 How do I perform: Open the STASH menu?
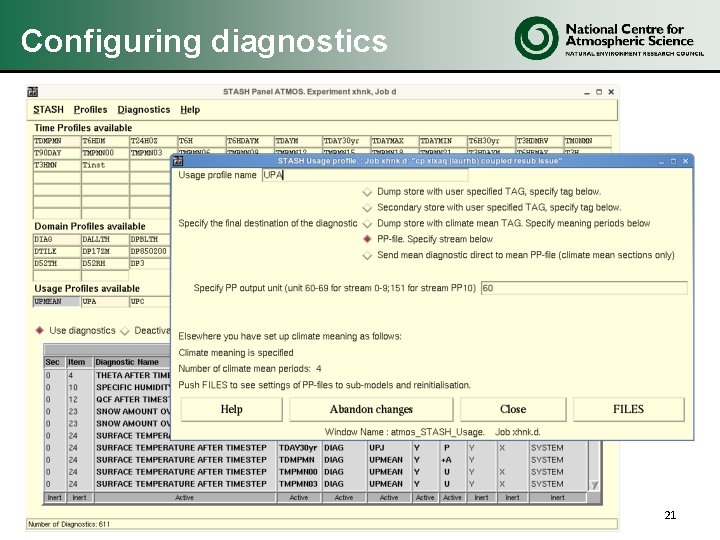[x=48, y=110]
